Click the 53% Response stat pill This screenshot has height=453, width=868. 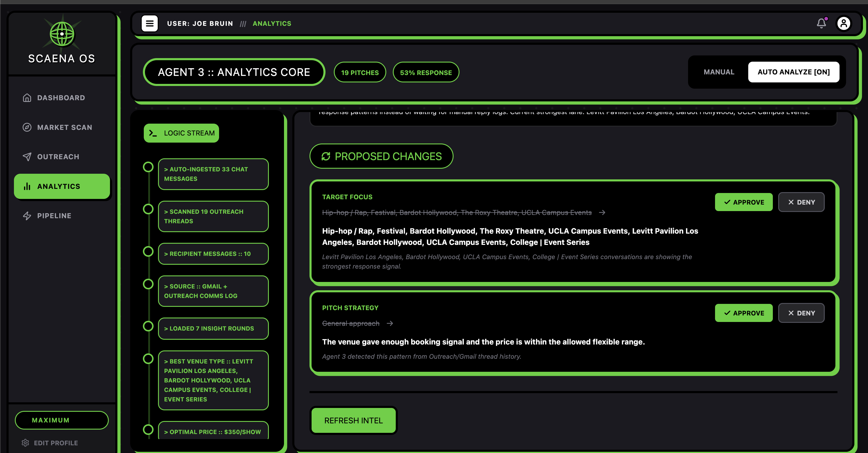426,72
